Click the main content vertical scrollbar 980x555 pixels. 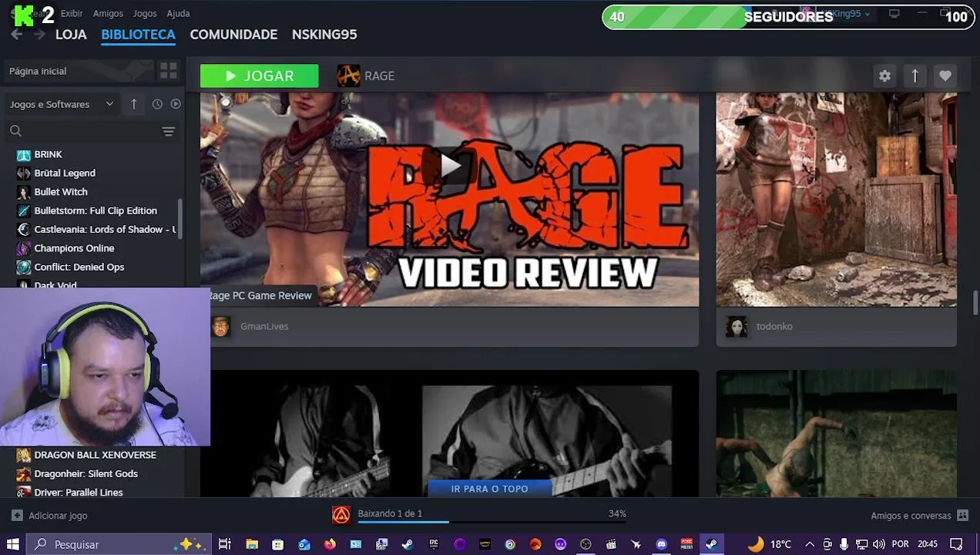pyautogui.click(x=975, y=302)
